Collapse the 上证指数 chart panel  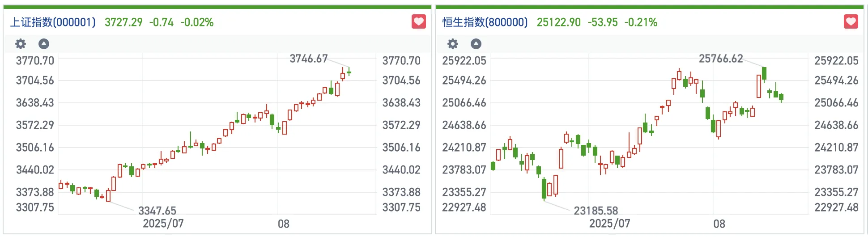[x=44, y=44]
